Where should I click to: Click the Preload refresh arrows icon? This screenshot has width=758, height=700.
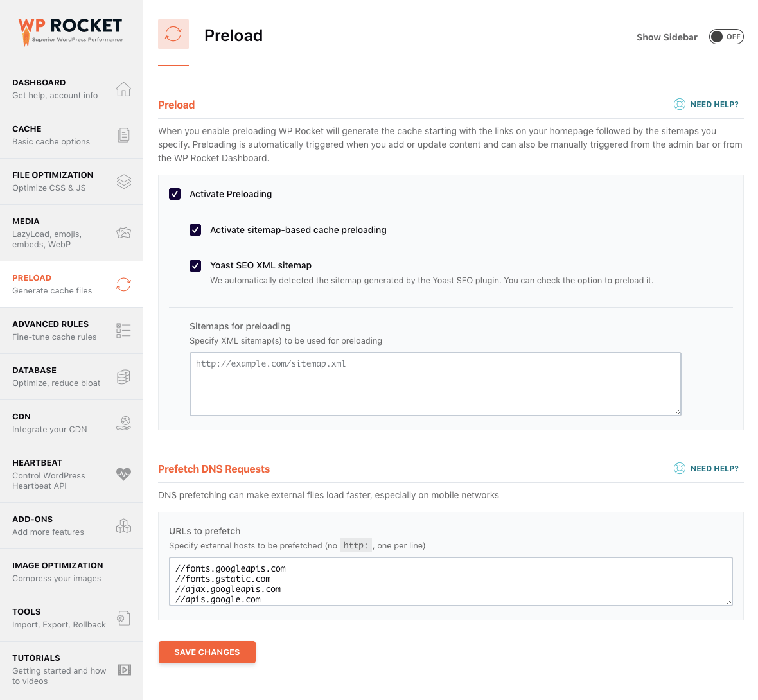(123, 284)
